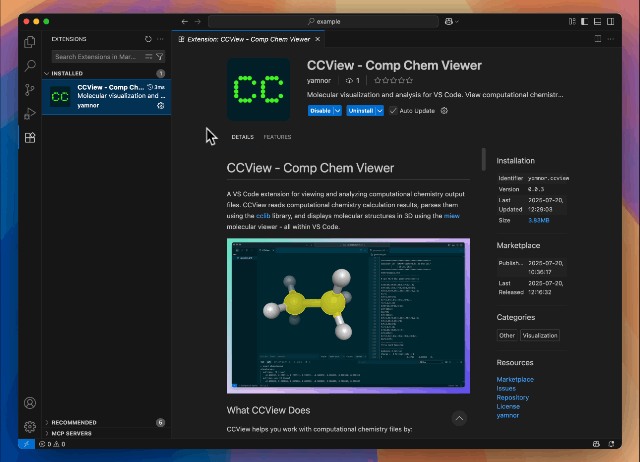Click the yamnor publisher name in header
This screenshot has width=640, height=462.
click(x=319, y=80)
